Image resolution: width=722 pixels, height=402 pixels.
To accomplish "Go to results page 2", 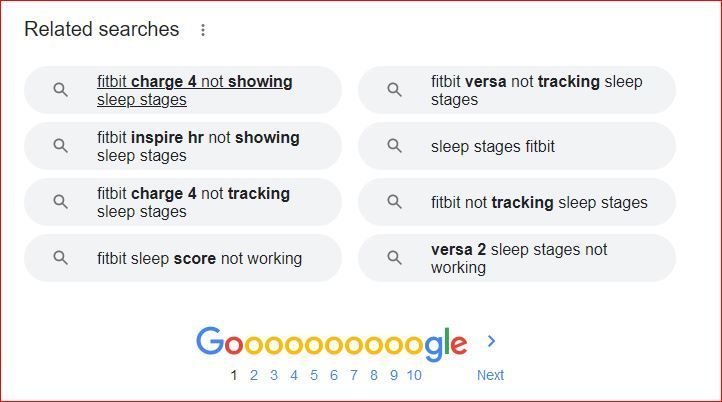I will coord(254,375).
